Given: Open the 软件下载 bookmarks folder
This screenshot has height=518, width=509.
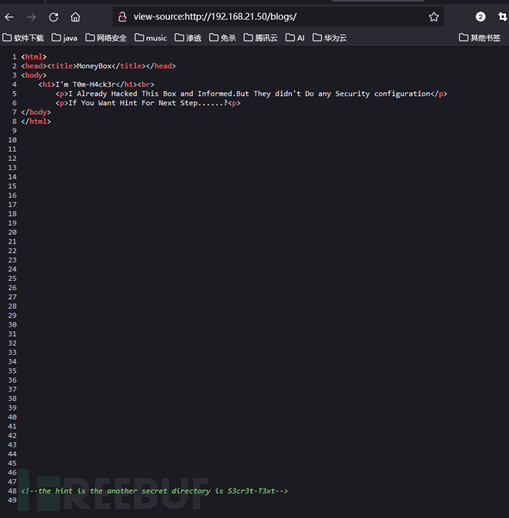Looking at the screenshot, I should (23, 38).
